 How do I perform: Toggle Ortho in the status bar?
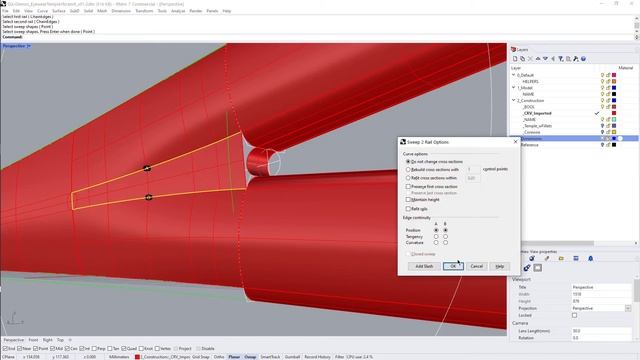[219, 357]
